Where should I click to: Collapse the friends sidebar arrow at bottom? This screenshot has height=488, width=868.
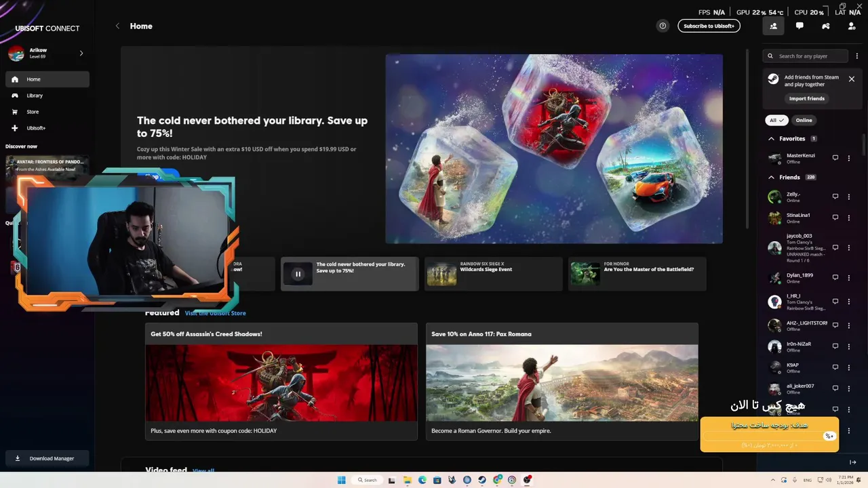(853, 462)
